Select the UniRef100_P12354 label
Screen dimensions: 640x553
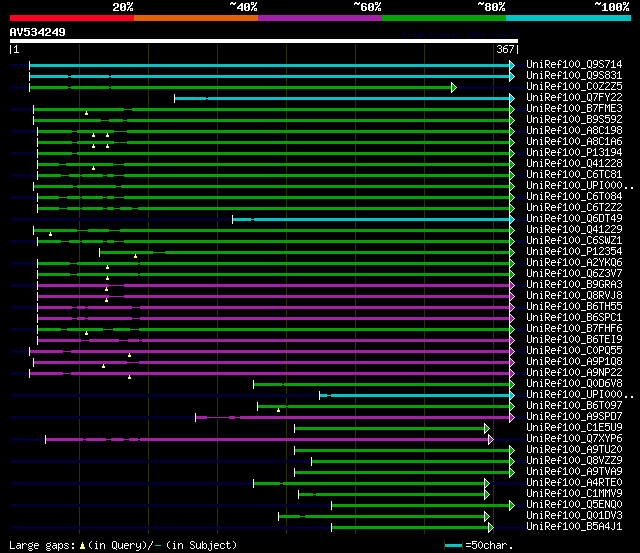pos(574,252)
